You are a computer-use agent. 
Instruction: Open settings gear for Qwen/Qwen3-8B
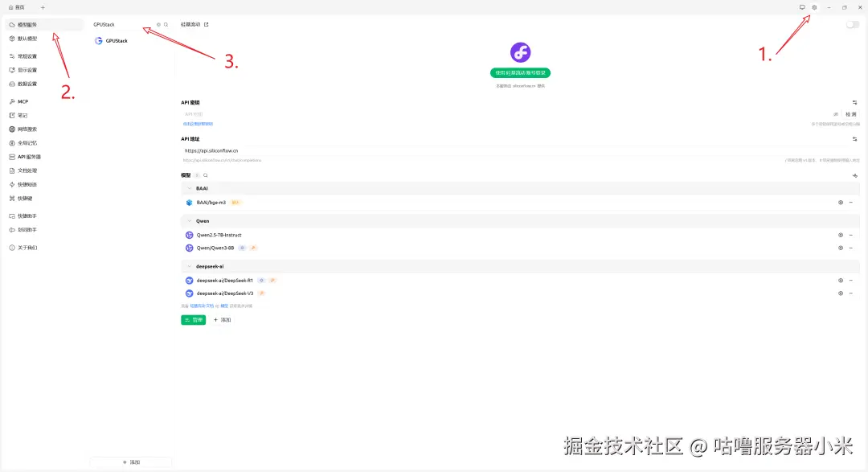[841, 248]
